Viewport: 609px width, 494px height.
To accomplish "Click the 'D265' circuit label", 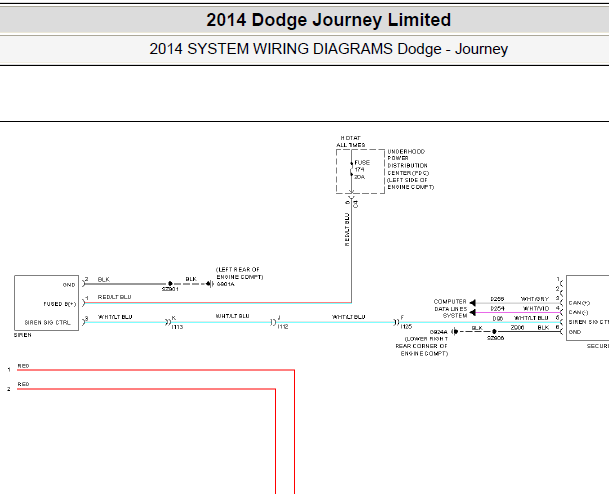I will [x=497, y=299].
